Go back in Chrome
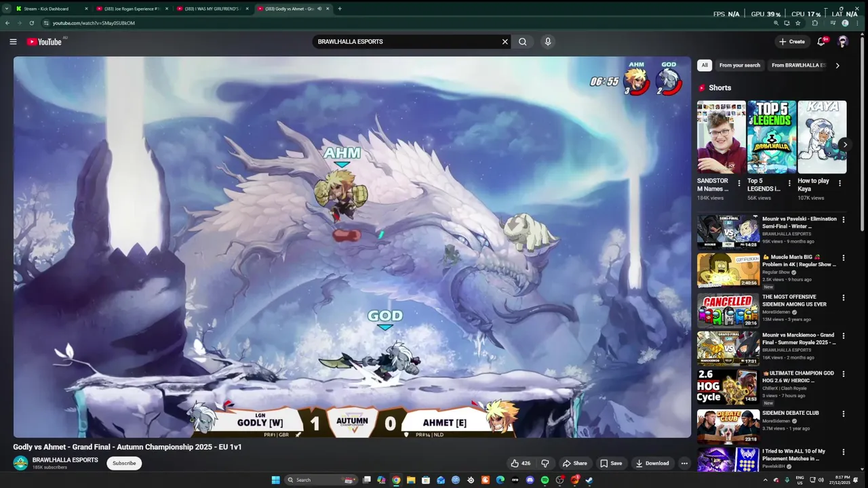Image resolution: width=868 pixels, height=488 pixels. [x=7, y=23]
